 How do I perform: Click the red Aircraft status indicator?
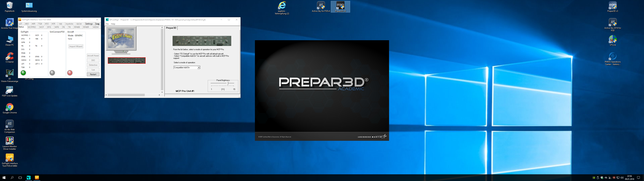click(x=70, y=73)
